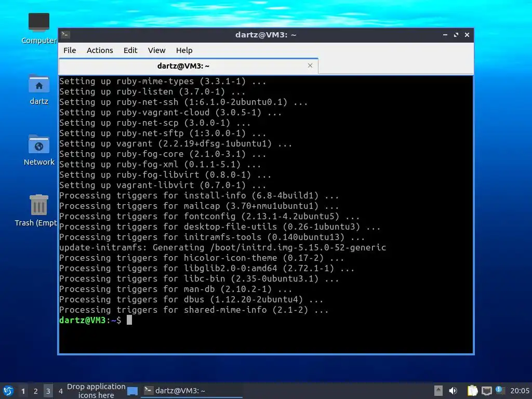Maximize the terminal window
Image resolution: width=532 pixels, height=399 pixels.
coord(456,35)
